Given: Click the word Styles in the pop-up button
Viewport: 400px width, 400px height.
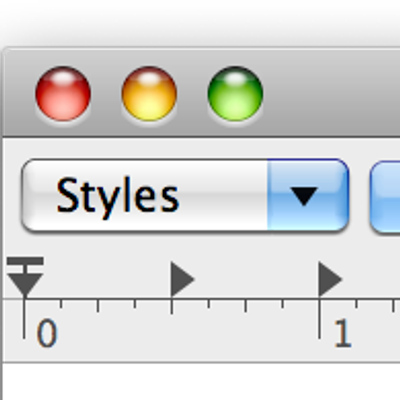Looking at the screenshot, I should click(x=117, y=197).
